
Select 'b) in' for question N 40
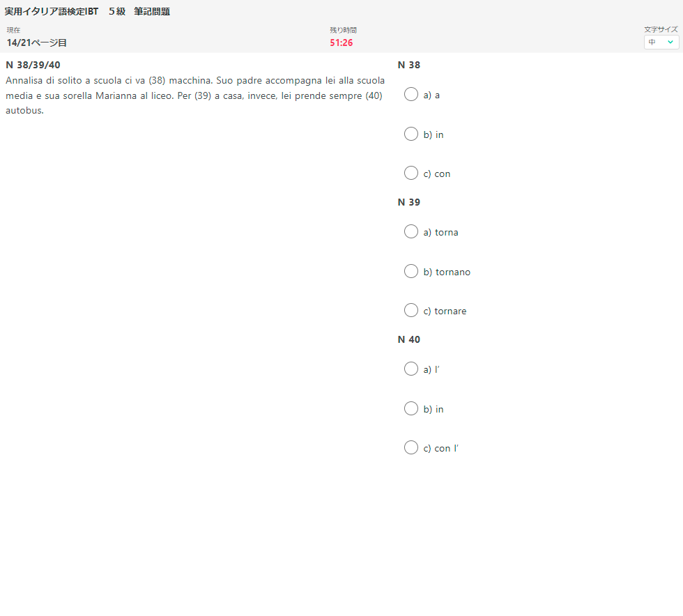tap(410, 408)
